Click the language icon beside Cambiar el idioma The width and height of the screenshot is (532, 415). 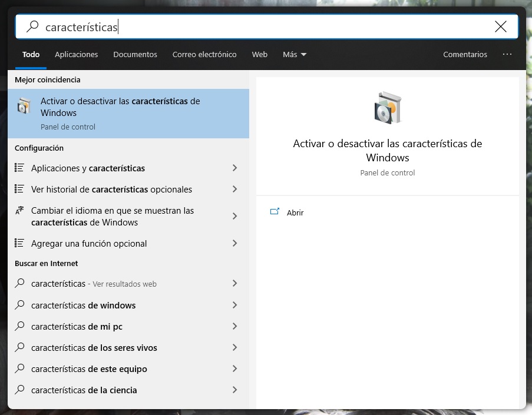19,211
